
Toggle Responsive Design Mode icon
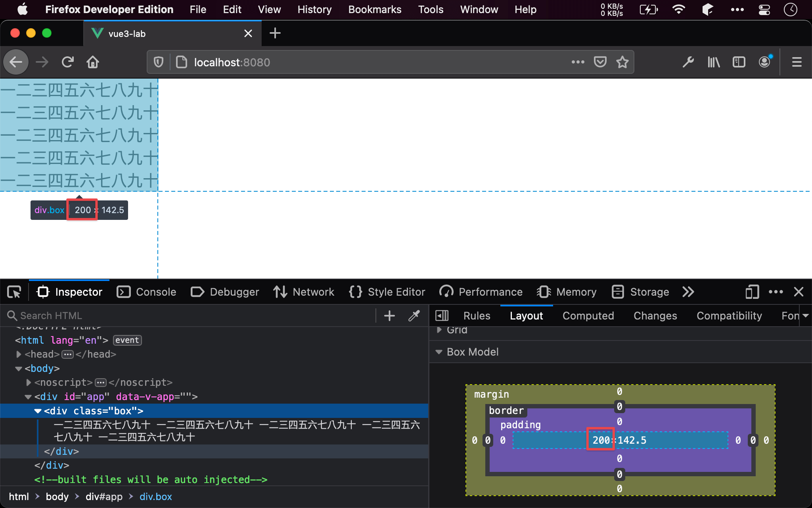752,292
